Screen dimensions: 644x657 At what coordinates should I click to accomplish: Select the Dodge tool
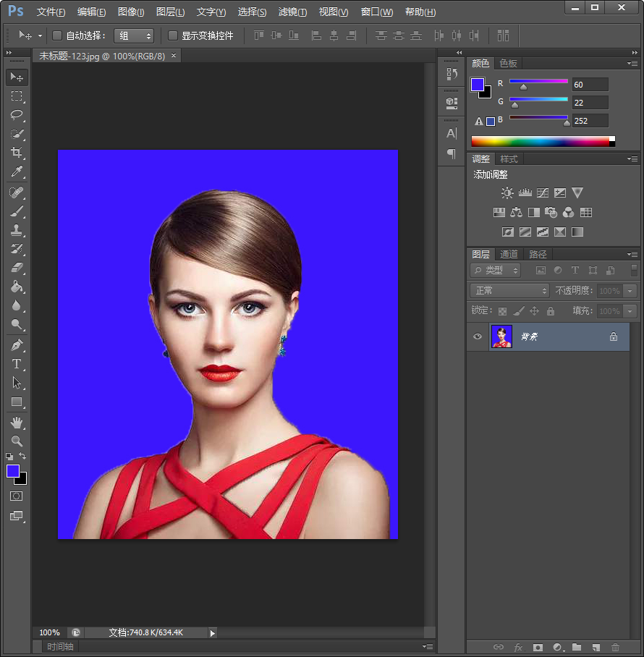(17, 324)
